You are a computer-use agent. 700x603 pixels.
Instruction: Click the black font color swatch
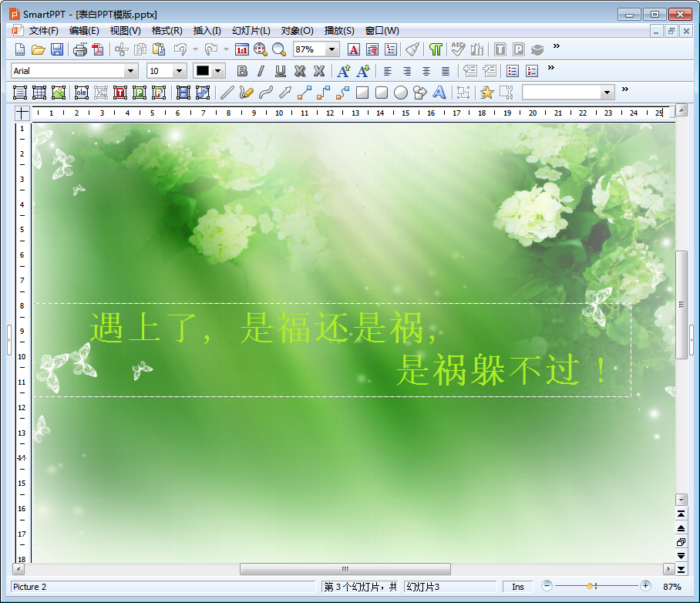(x=203, y=71)
